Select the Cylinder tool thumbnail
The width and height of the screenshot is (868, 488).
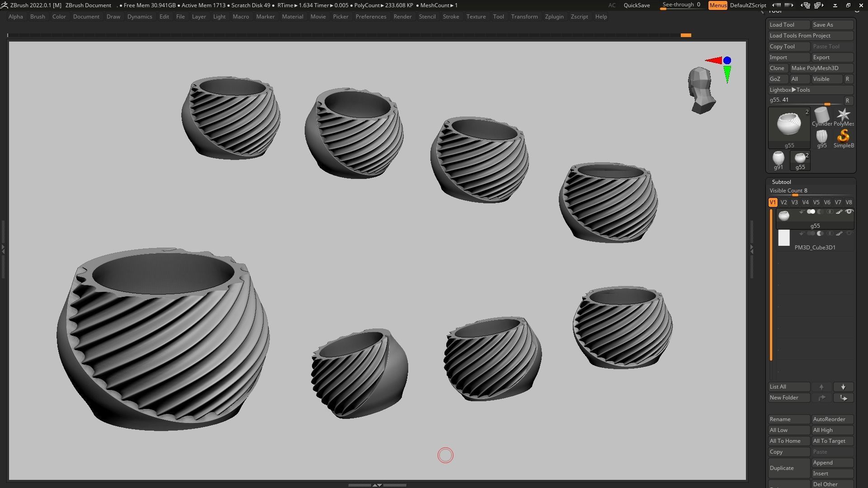coord(821,116)
